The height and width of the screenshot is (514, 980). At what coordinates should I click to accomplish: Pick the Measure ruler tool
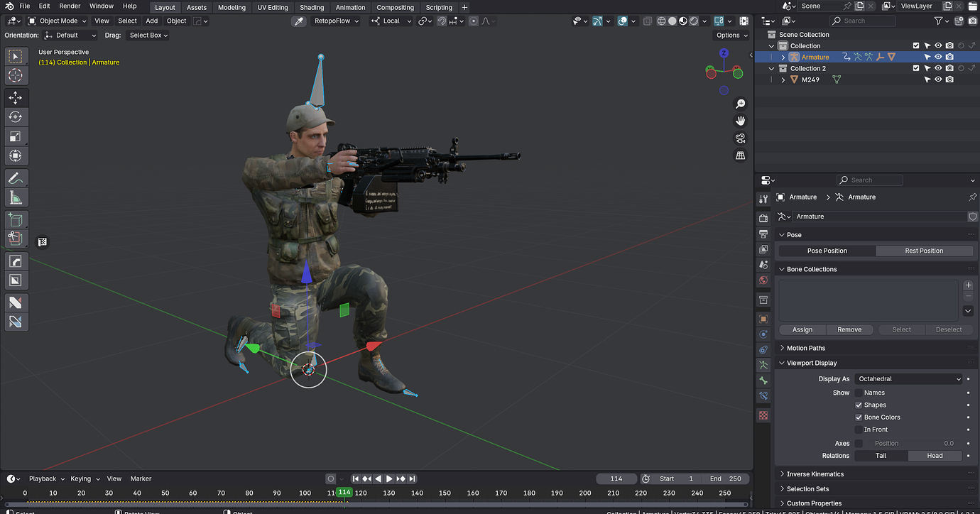(x=16, y=197)
